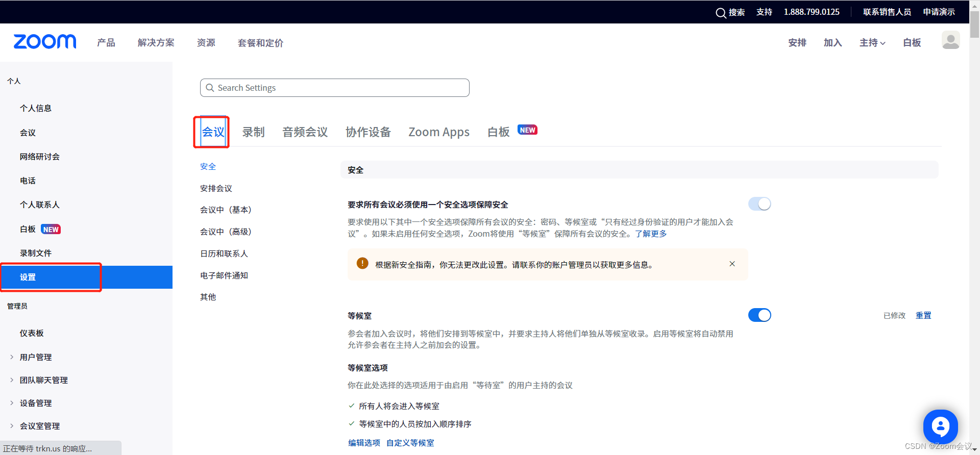Switch to the 音频会议 tab
The image size is (980, 455).
coord(305,132)
